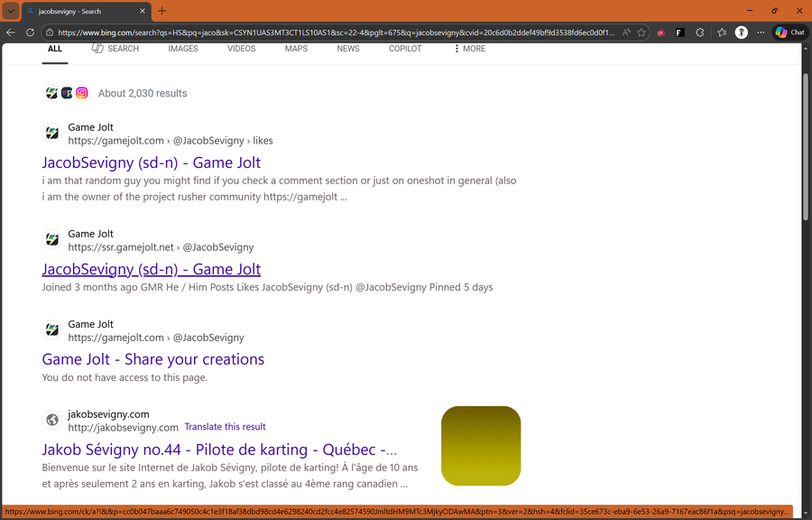Image resolution: width=812 pixels, height=520 pixels.
Task: Open the yellow thumbnail beside karting result
Action: click(481, 446)
